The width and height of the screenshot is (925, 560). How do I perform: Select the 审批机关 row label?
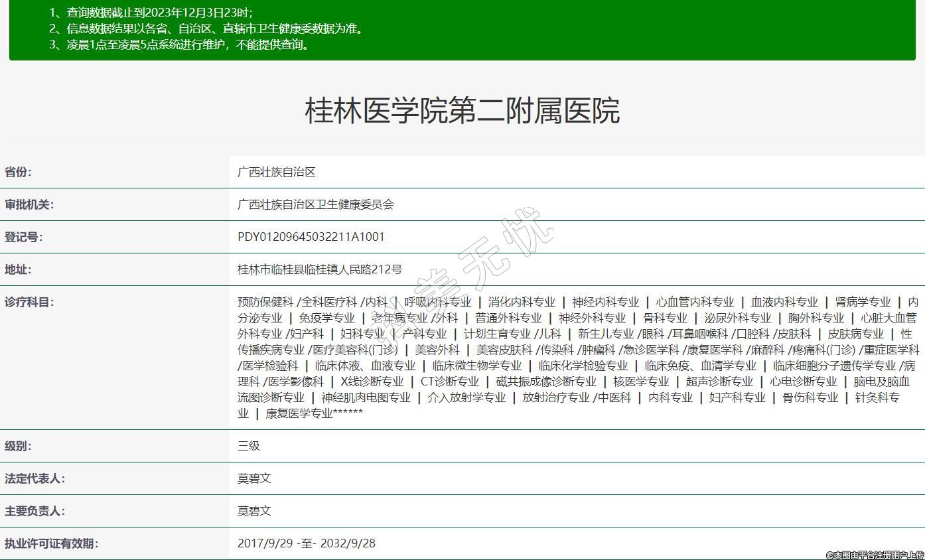[x=30, y=204]
